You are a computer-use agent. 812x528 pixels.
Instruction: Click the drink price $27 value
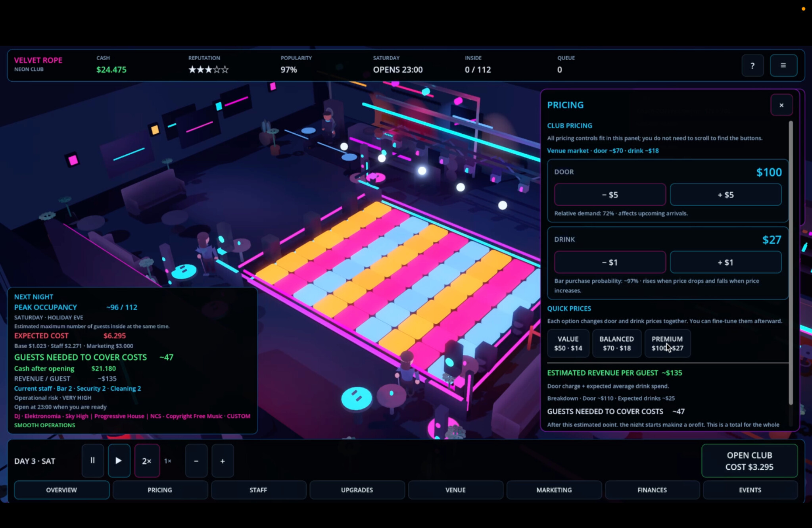coord(772,240)
